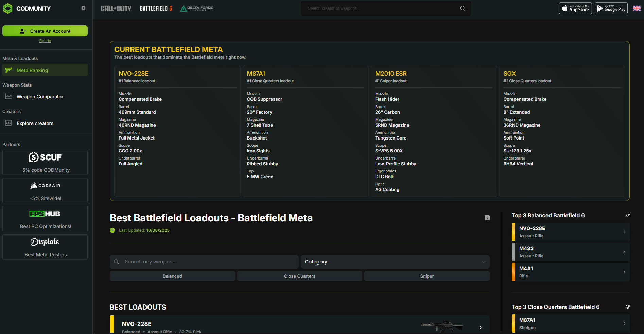Viewport: 644px width, 334px height.
Task: Select the Balanced filter tab
Action: coord(172,276)
